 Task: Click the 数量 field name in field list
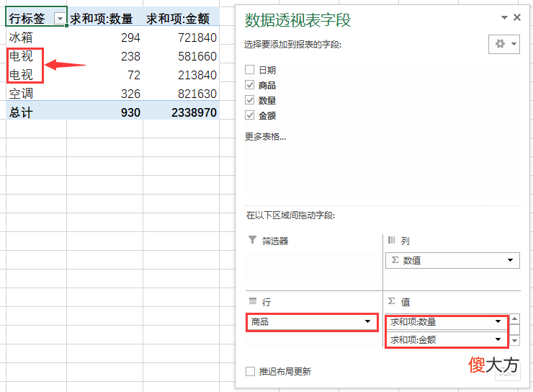(x=267, y=100)
